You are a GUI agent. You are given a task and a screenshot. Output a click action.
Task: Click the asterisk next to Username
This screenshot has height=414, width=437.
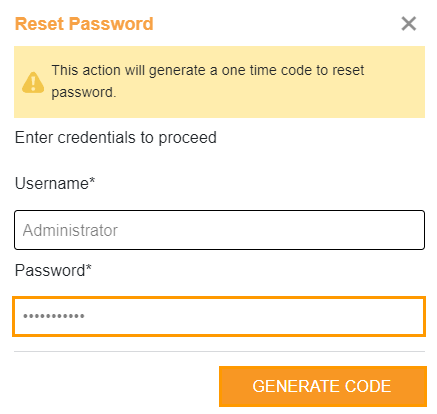click(92, 180)
